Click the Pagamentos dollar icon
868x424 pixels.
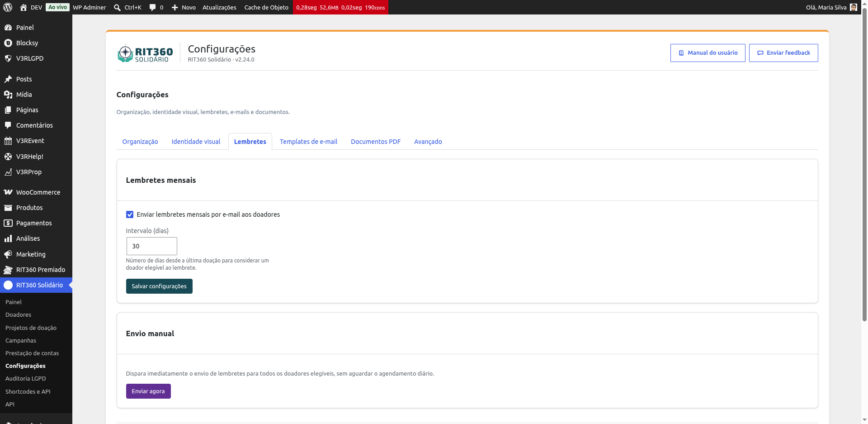point(8,223)
